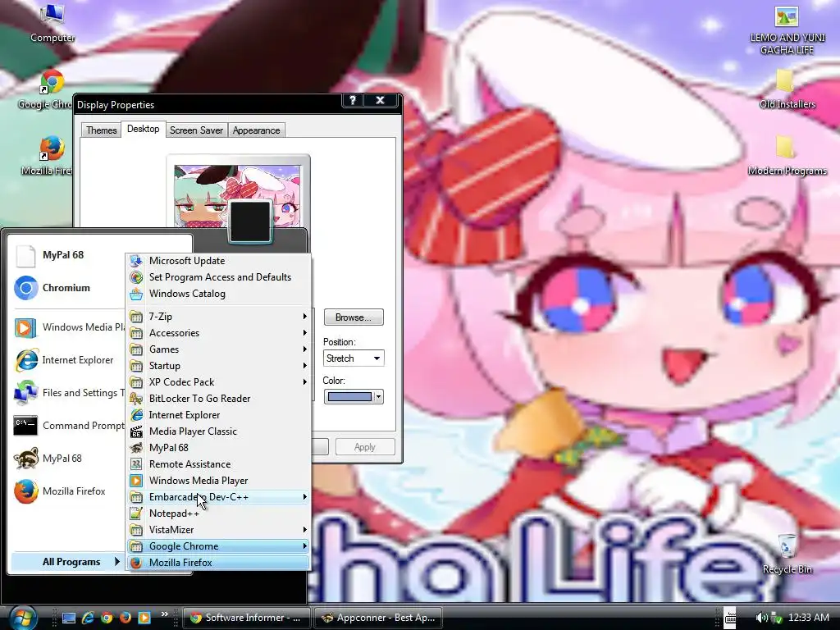Open Set Program Access and Defaults
The height and width of the screenshot is (630, 840).
[x=218, y=277]
